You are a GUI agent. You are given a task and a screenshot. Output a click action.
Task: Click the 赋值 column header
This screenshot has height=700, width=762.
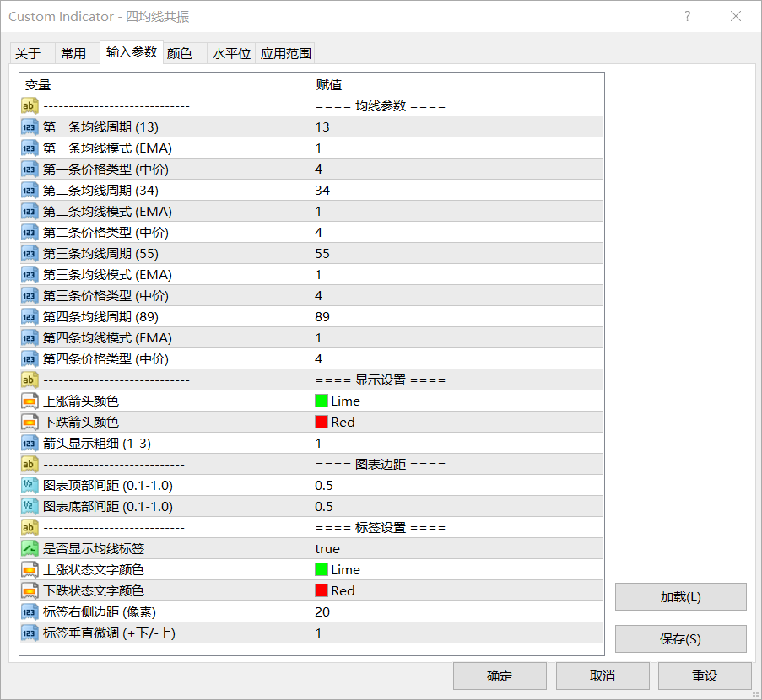[x=457, y=85]
